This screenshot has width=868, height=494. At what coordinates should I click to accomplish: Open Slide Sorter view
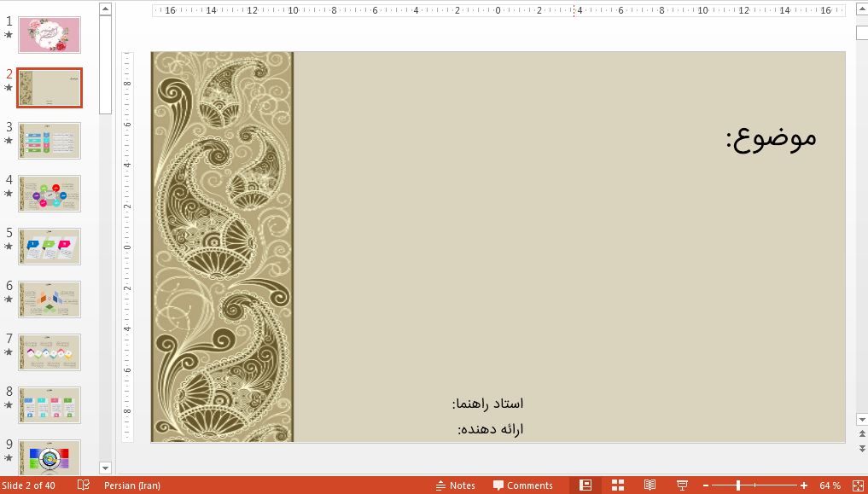617,485
